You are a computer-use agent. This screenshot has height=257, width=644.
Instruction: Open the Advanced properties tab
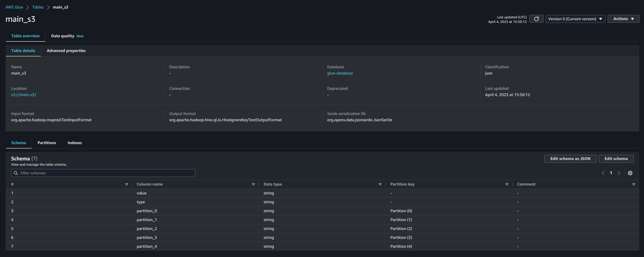pyautogui.click(x=66, y=51)
